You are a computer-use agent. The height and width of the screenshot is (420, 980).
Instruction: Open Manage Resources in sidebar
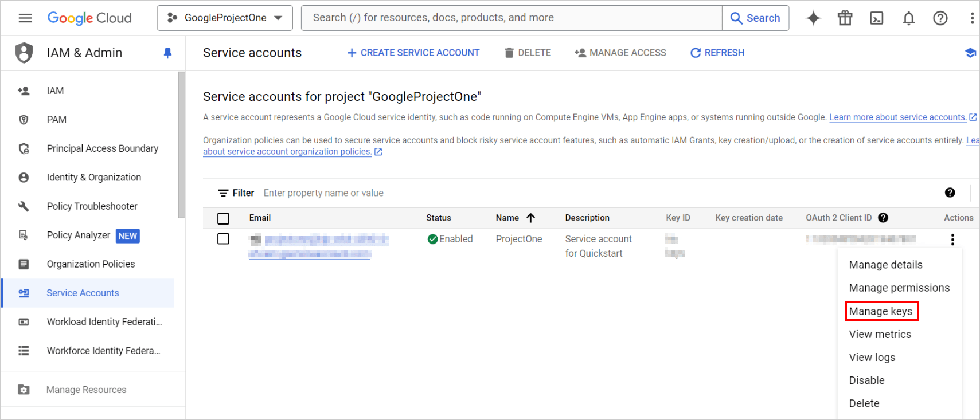(87, 390)
